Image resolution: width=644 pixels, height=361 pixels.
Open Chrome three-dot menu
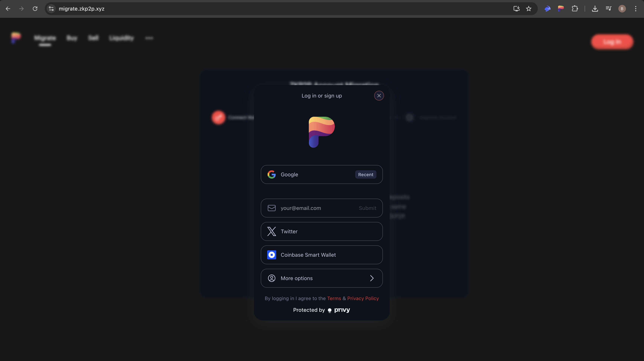click(636, 9)
